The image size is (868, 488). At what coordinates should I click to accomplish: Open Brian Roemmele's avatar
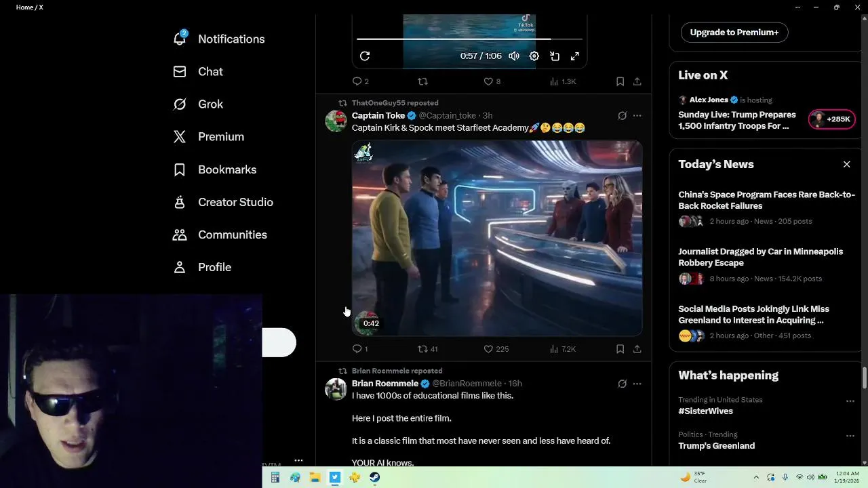tap(336, 389)
